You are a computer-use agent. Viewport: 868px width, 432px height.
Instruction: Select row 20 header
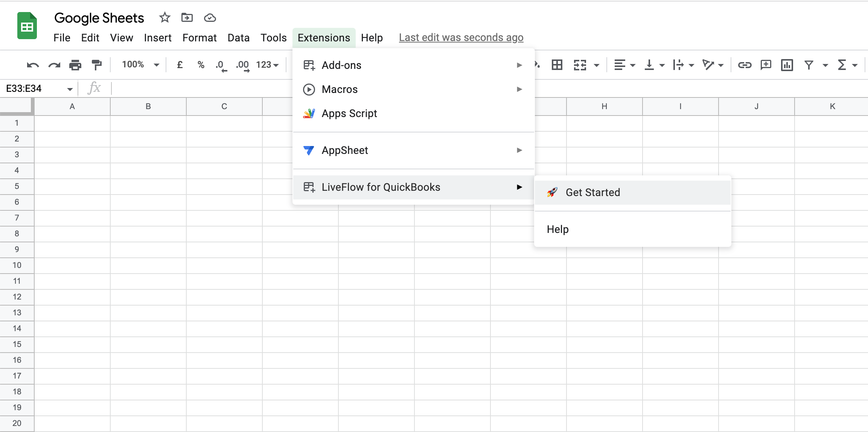click(17, 423)
